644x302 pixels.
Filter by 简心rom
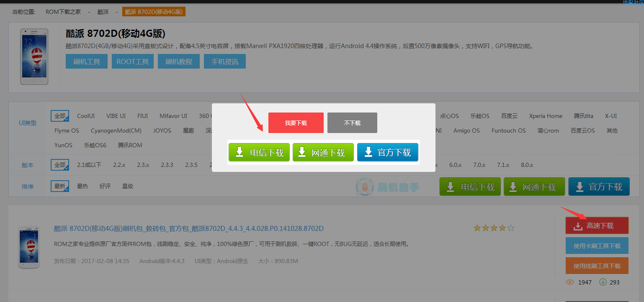click(548, 131)
